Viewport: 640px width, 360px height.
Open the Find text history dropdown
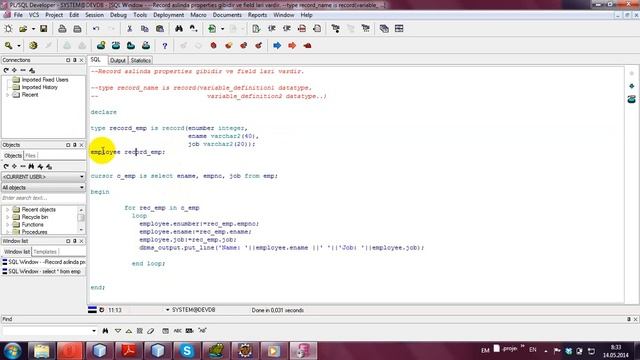coord(94,331)
